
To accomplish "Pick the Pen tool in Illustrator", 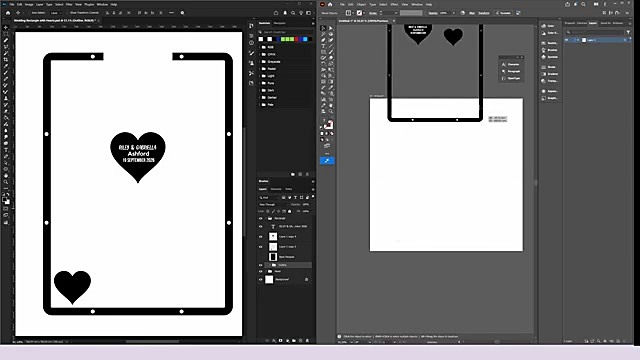I will coord(323,40).
